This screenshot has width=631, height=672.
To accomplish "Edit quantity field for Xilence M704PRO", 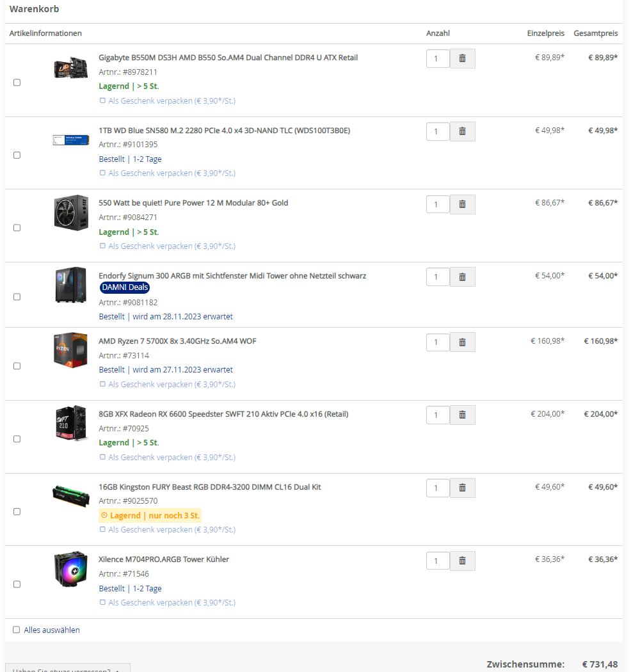I will tap(438, 561).
